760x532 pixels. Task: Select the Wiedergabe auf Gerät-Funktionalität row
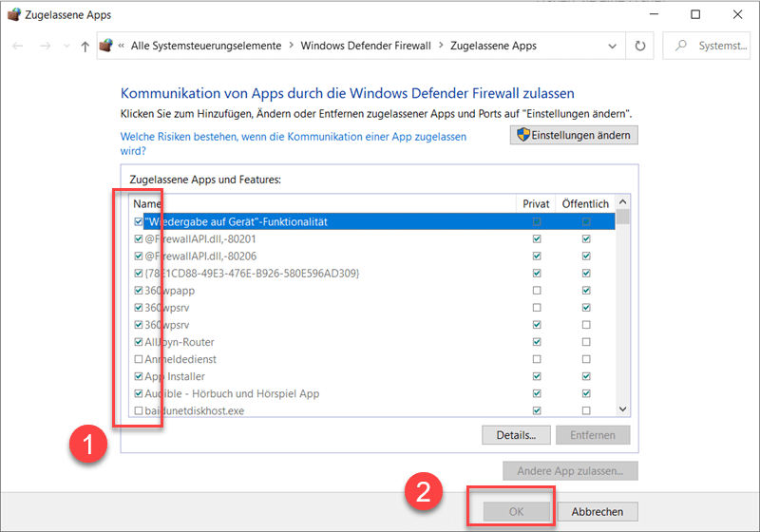[x=372, y=222]
